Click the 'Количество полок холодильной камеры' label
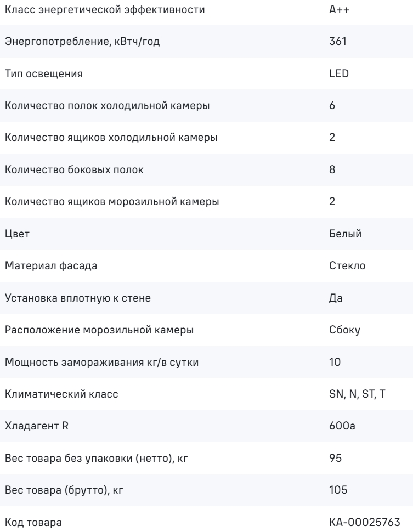 point(108,105)
